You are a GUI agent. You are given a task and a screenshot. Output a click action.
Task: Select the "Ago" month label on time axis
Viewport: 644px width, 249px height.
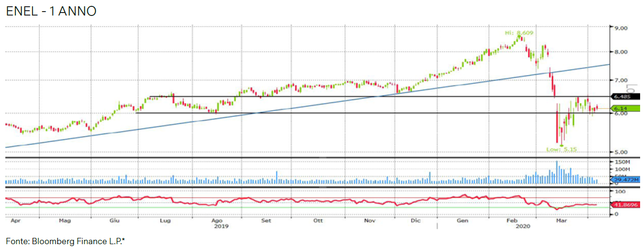click(x=217, y=221)
